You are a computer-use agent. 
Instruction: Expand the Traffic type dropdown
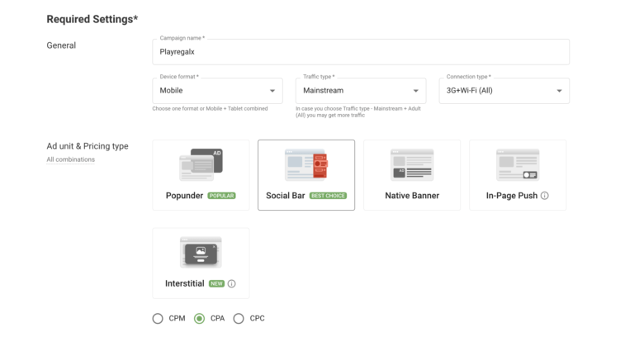(x=361, y=91)
